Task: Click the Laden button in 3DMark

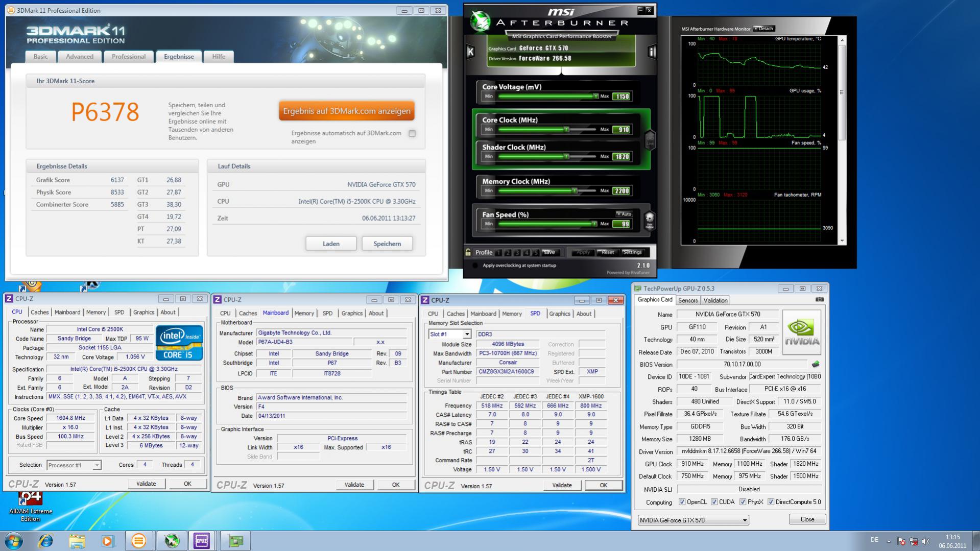Action: coord(331,244)
